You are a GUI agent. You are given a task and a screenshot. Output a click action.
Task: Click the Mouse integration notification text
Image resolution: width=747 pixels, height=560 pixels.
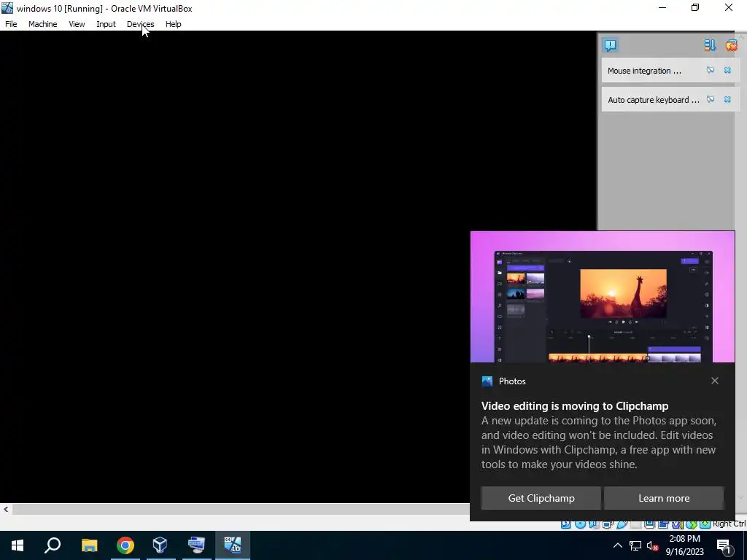tap(644, 71)
